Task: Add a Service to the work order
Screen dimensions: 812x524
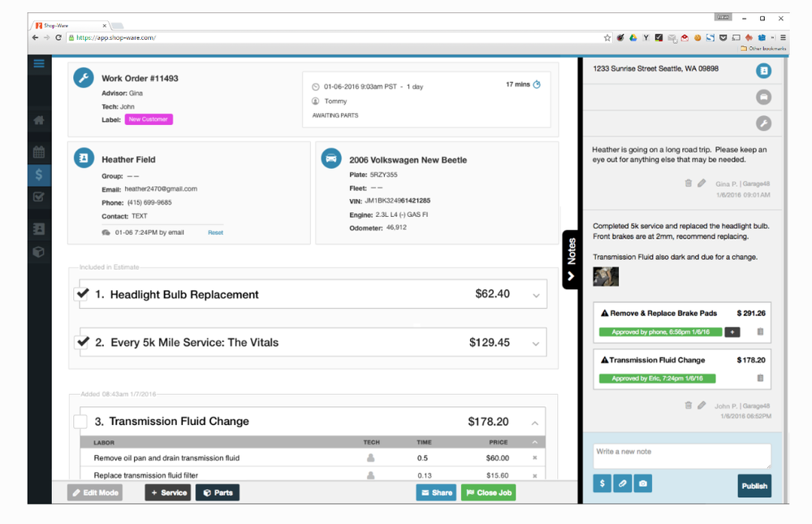Action: tap(168, 492)
